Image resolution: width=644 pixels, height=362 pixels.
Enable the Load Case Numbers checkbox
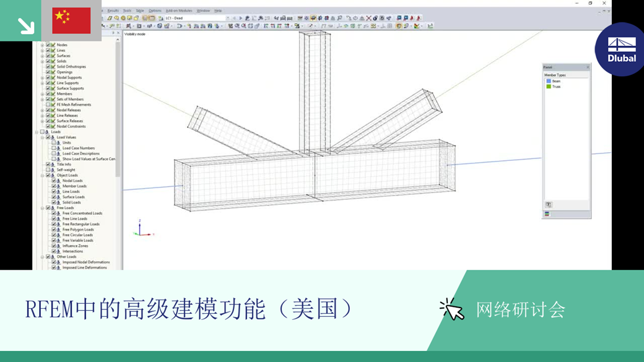point(54,148)
